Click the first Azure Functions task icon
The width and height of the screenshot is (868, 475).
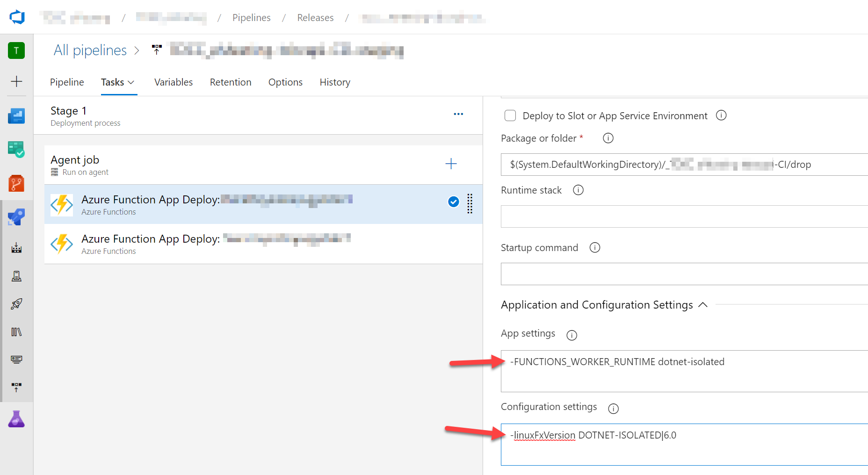click(x=62, y=205)
